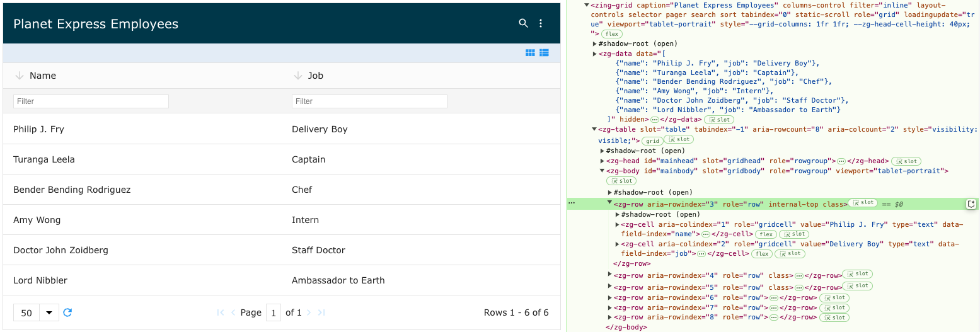Select the Doctor John Zoidberg cell
This screenshot has width=980, height=332.
point(142,250)
